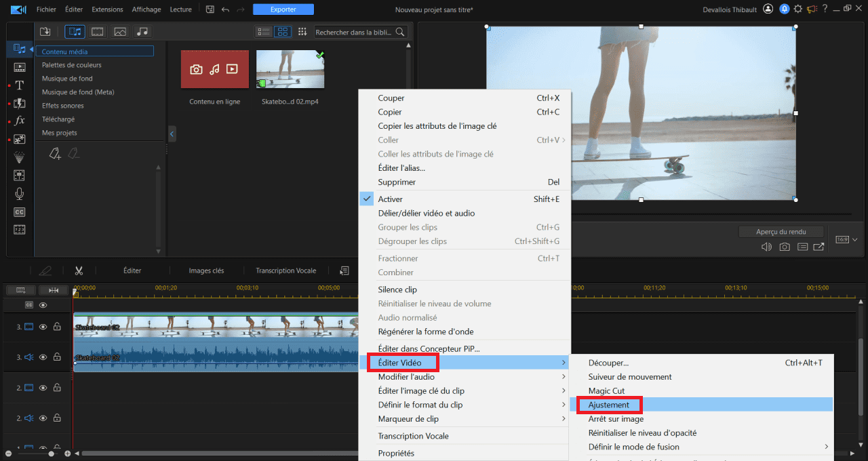The image size is (868, 461).
Task: Expand Définir le format du clip submenu
Action: coord(465,405)
